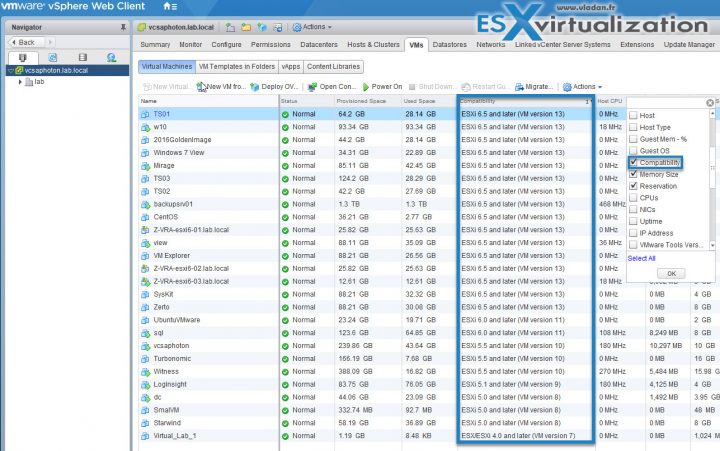Click the VM icon of the Virtual_Lab_1 row
Image resolution: width=720 pixels, height=451 pixels.
pos(145,435)
